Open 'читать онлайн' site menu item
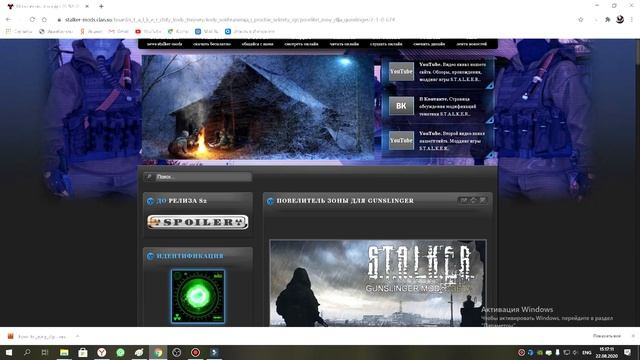The height and width of the screenshot is (360, 640). tap(344, 44)
